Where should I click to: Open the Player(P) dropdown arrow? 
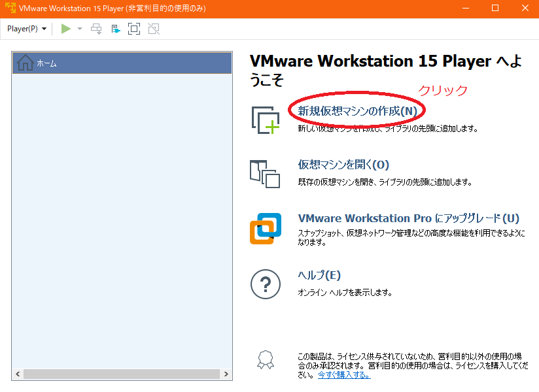point(43,29)
